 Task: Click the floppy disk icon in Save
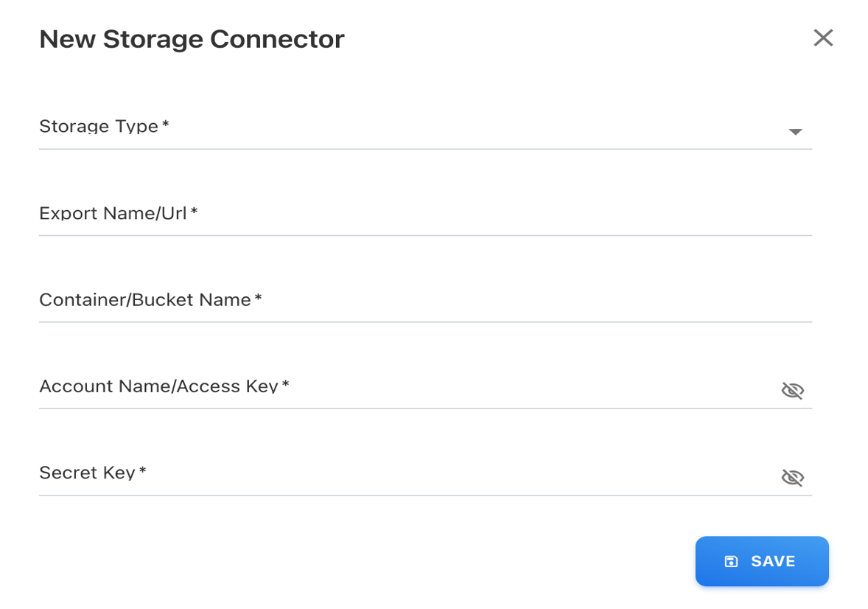tap(731, 562)
